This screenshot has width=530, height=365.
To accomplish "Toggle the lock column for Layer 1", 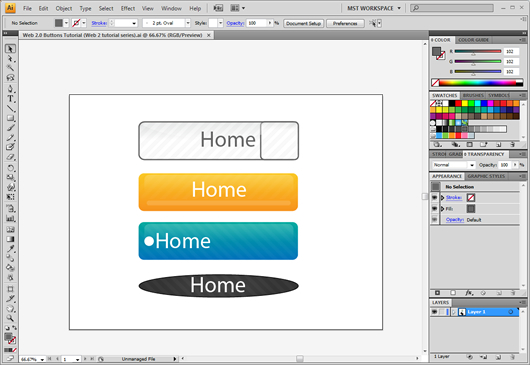I will 442,312.
